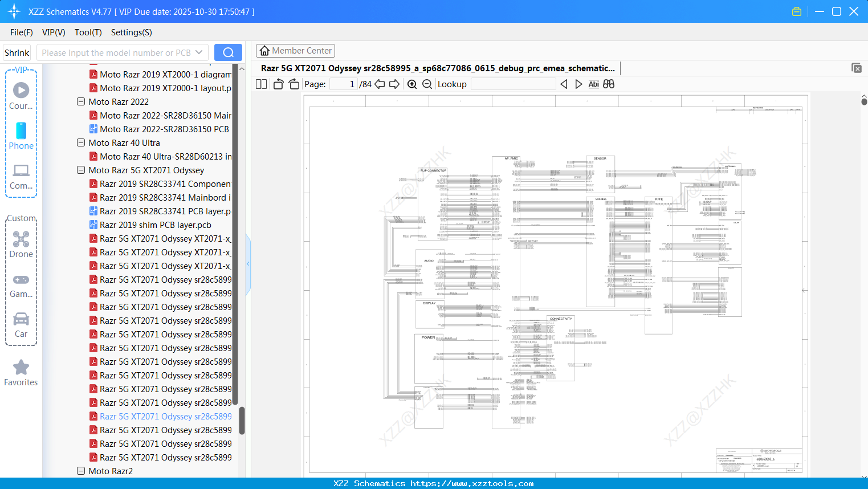This screenshot has height=489, width=868.
Task: Zoom out of the schematic
Action: [x=426, y=84]
